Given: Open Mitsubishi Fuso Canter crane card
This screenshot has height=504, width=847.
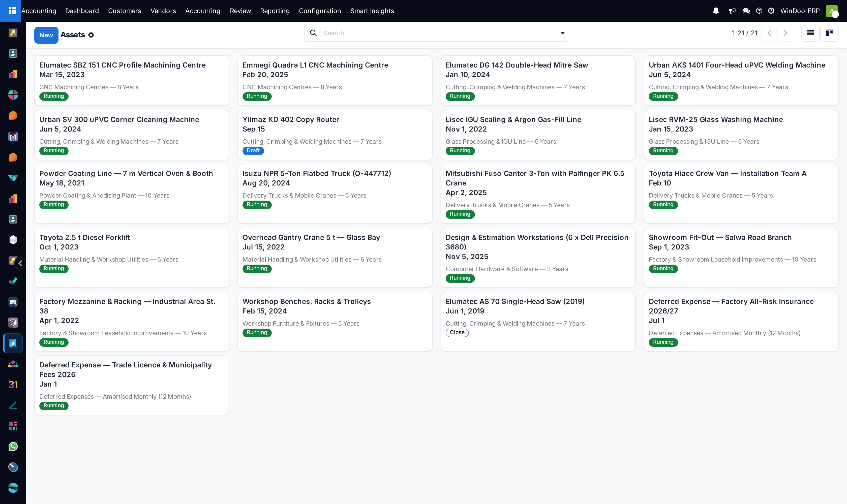Looking at the screenshot, I should [x=538, y=194].
